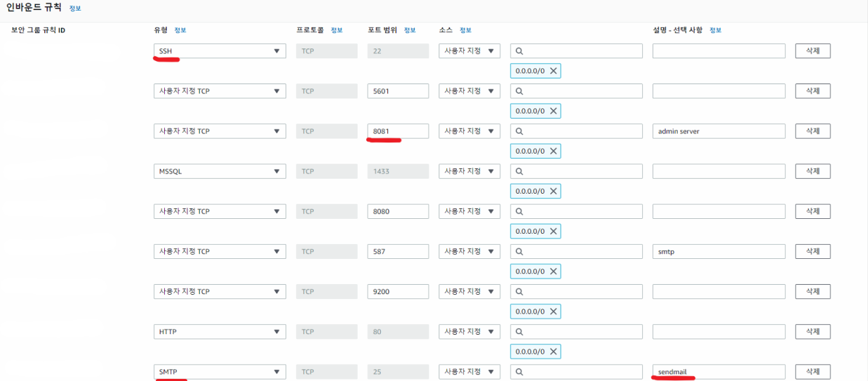Open the type dropdown for port 587 rule
Image resolution: width=868 pixels, height=381 pixels.
click(x=220, y=251)
